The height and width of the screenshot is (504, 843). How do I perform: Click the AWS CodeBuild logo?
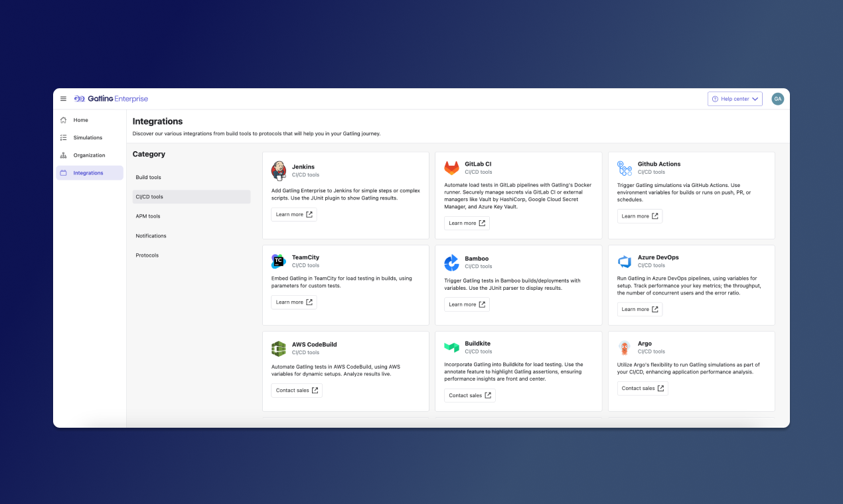(x=279, y=349)
